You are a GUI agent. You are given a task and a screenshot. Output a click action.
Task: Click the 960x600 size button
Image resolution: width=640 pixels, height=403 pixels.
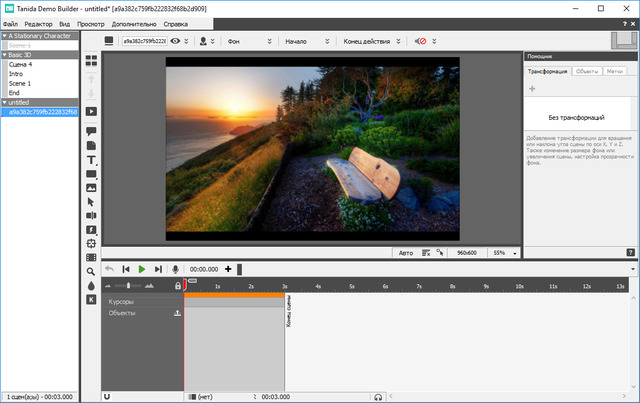tap(467, 253)
